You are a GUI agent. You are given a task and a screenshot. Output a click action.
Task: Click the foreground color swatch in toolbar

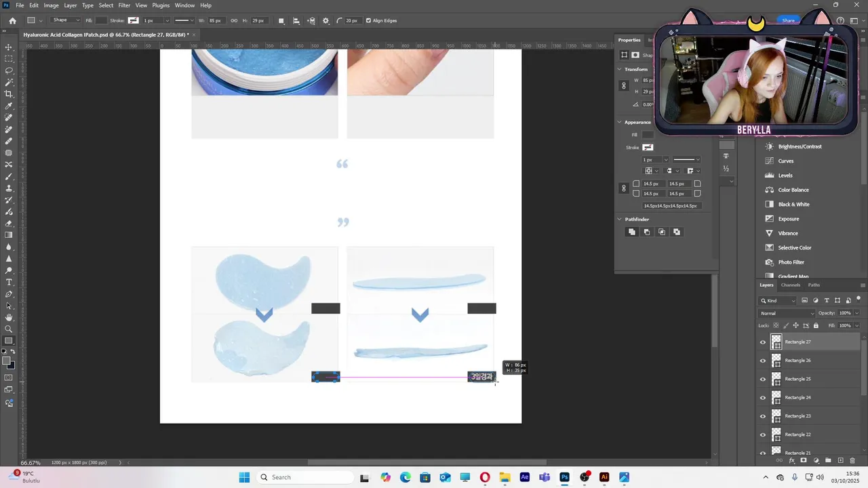pyautogui.click(x=7, y=361)
